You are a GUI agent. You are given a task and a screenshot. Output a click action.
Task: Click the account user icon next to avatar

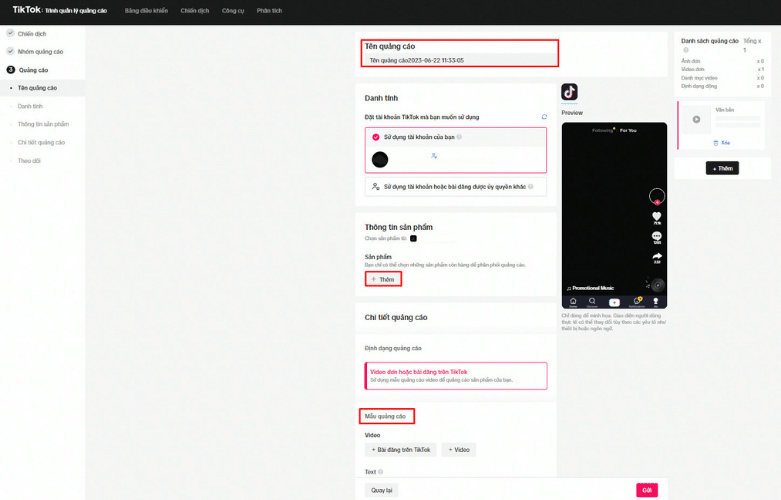point(434,156)
